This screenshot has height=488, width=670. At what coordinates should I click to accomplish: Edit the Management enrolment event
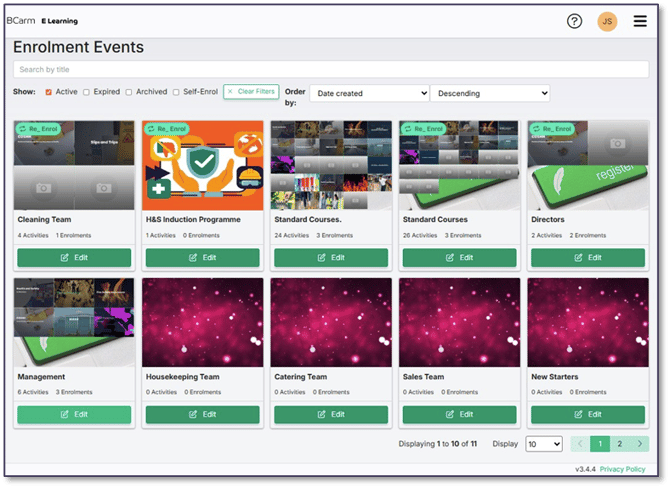click(x=74, y=414)
